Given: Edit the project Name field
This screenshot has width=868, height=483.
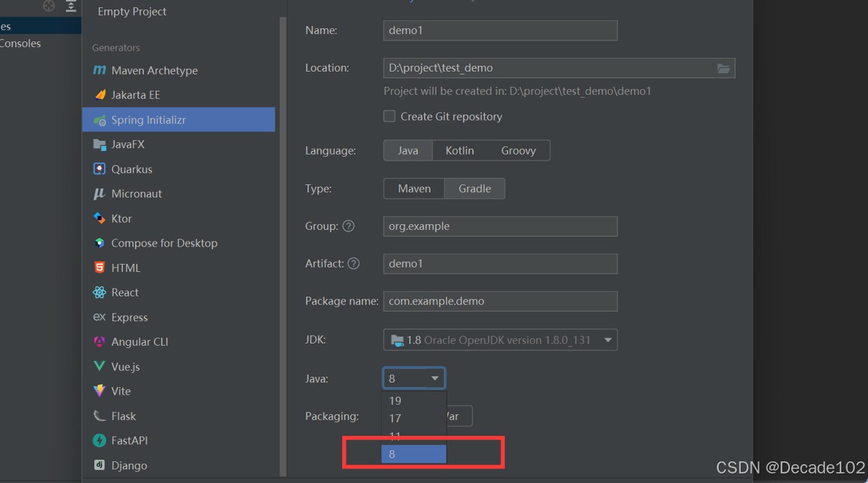Looking at the screenshot, I should (501, 30).
